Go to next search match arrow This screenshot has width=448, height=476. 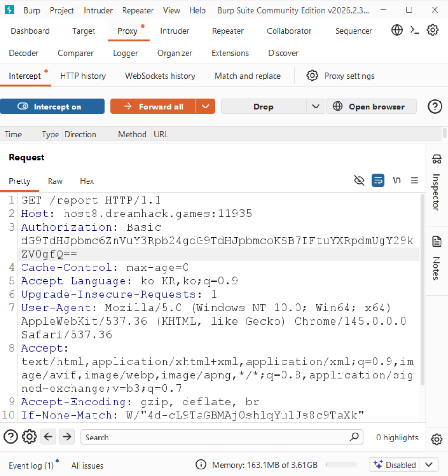[x=67, y=437]
